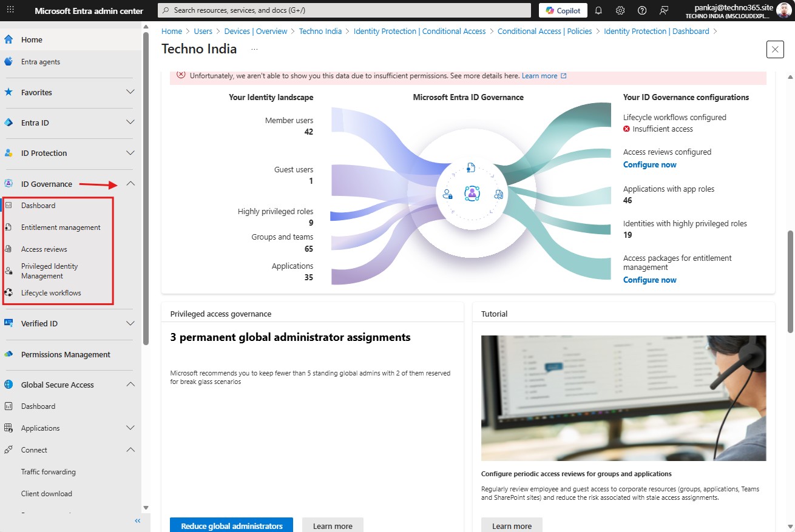The width and height of the screenshot is (795, 532).
Task: Click the Permissions Management cloud icon
Action: [x=8, y=354]
